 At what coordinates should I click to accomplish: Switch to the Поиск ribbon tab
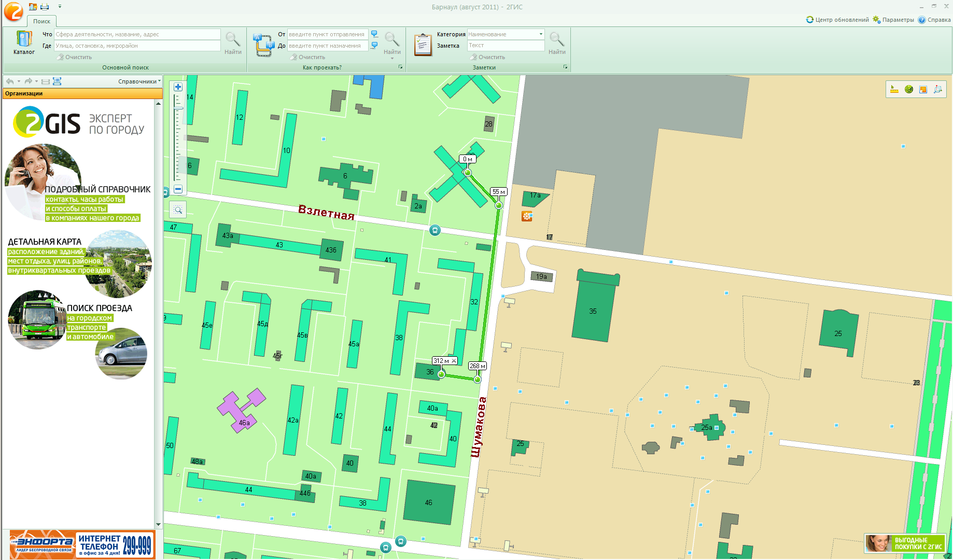pos(41,21)
